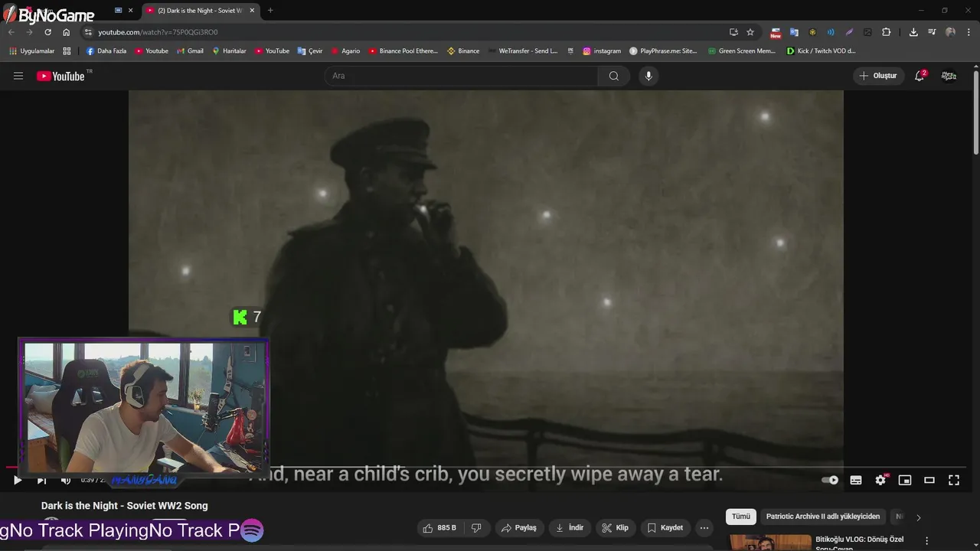
Task: Open the browser downloads icon
Action: tap(913, 32)
